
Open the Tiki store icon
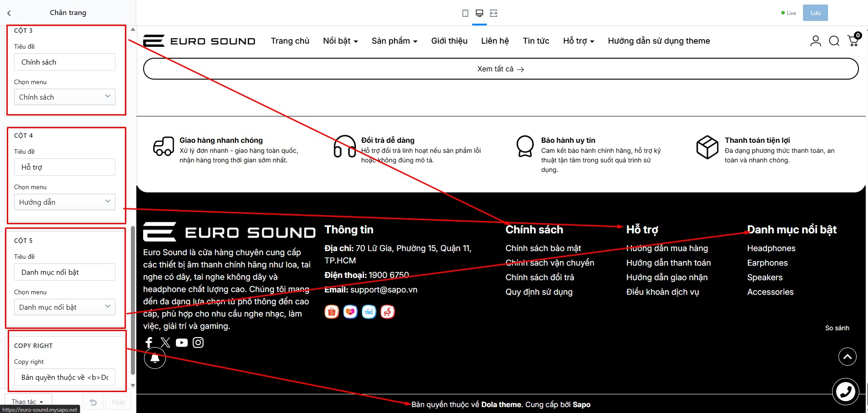click(369, 312)
